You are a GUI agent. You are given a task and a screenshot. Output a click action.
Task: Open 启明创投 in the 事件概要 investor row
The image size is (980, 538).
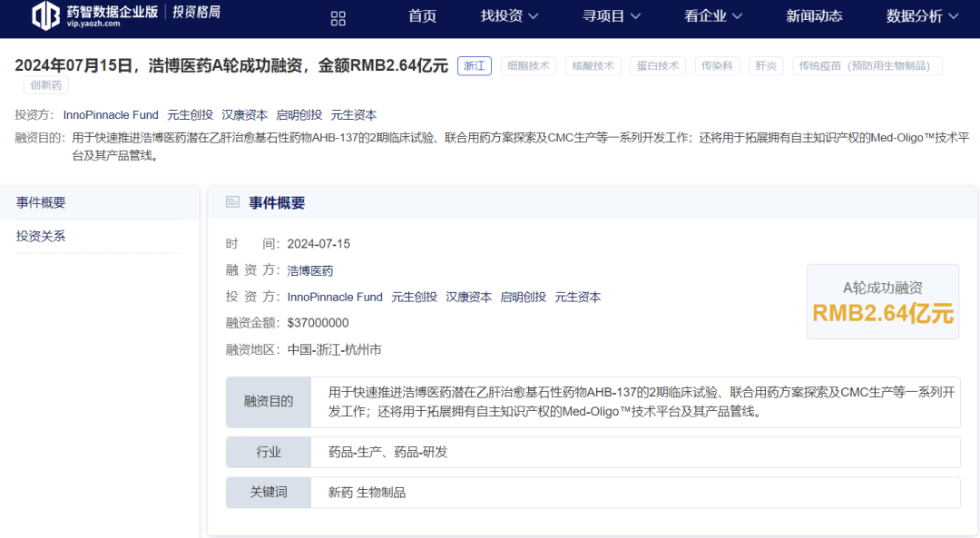pos(524,297)
